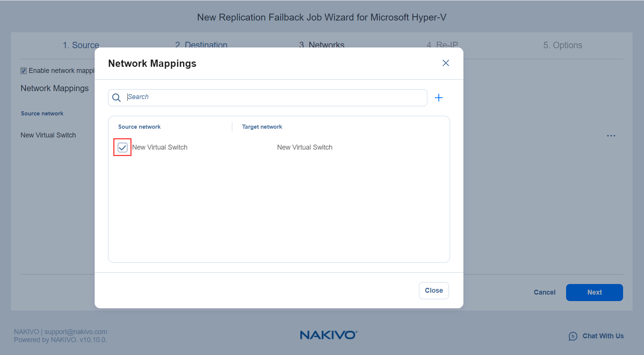This screenshot has height=355, width=644.
Task: Select the target New Virtual Switch entry
Action: tap(305, 147)
